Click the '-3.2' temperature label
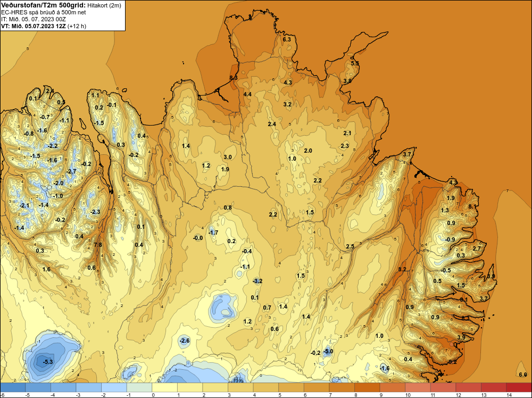The height and width of the screenshot is (398, 532). [257, 281]
